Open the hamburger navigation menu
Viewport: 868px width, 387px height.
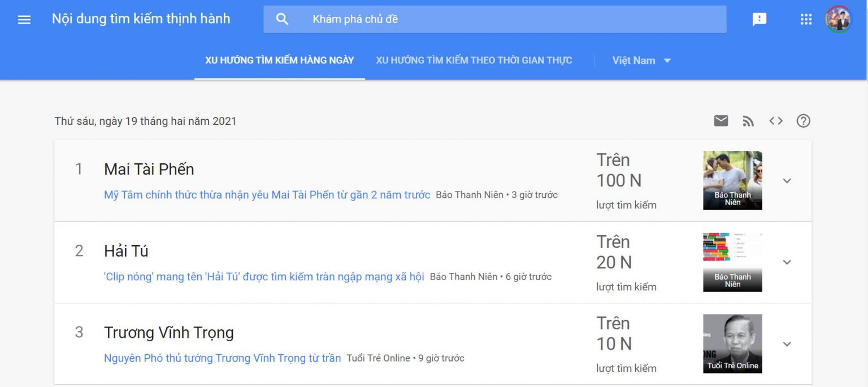[x=24, y=19]
